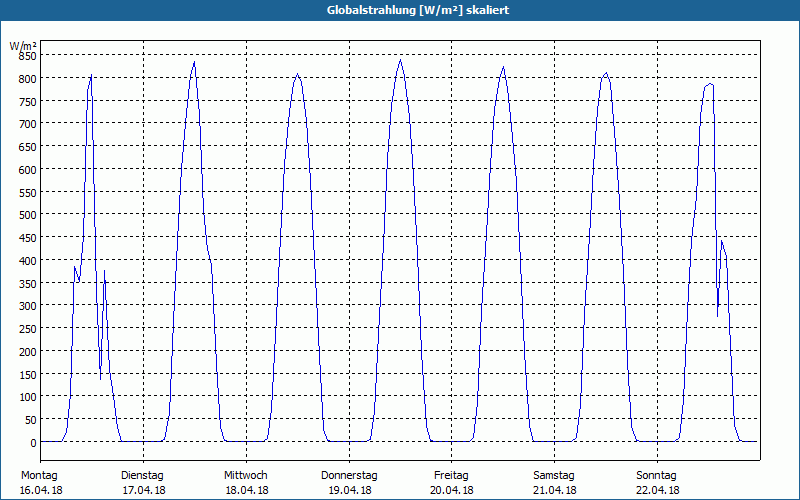Click the Samstag day label
The image size is (800, 500).
point(554,476)
